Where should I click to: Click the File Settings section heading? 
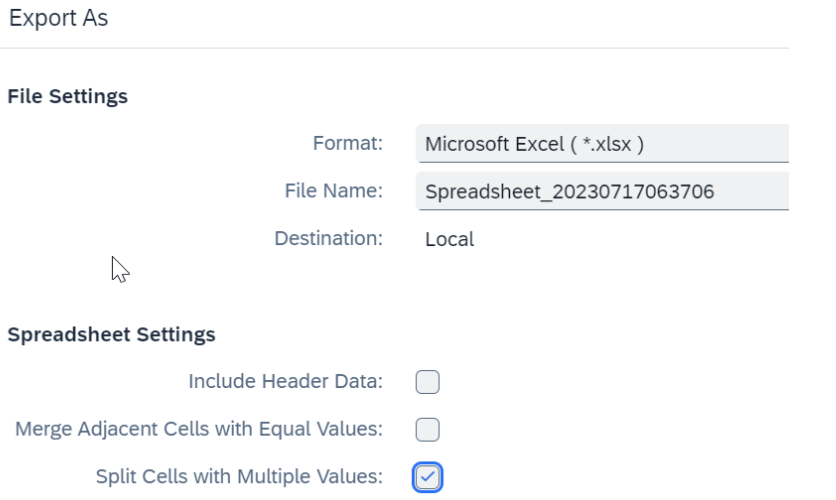point(68,96)
